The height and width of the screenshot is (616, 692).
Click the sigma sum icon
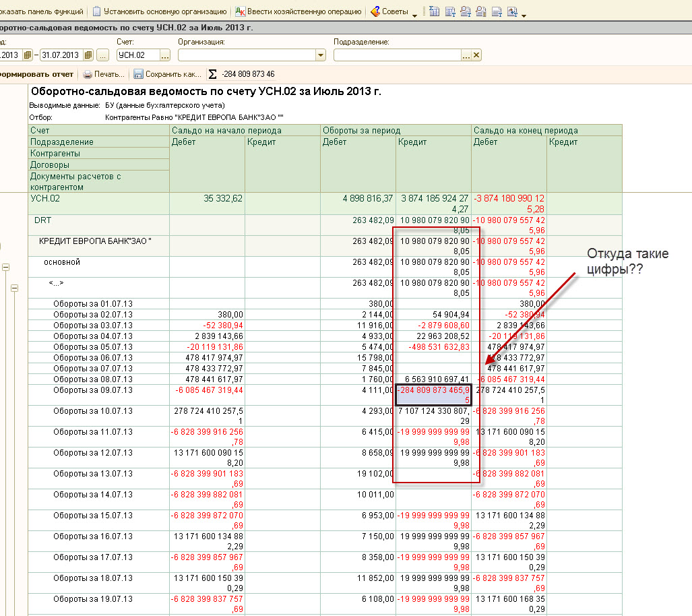[x=213, y=74]
